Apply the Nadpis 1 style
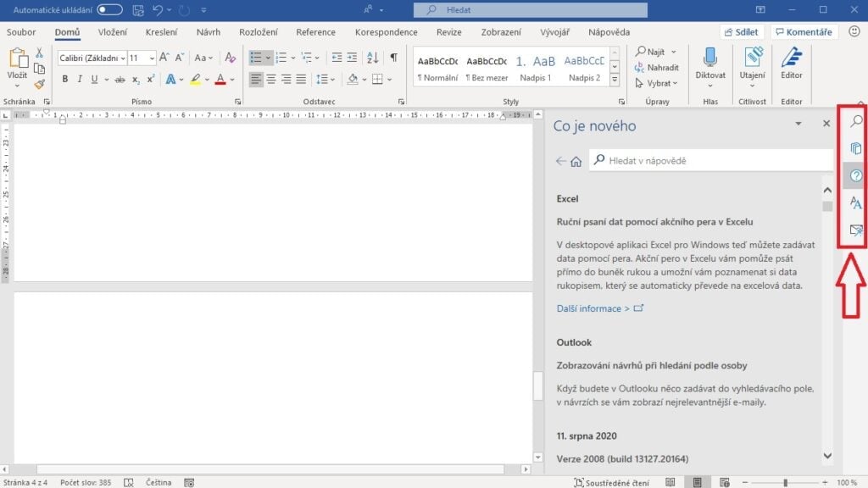This screenshot has width=868, height=488. 536,68
